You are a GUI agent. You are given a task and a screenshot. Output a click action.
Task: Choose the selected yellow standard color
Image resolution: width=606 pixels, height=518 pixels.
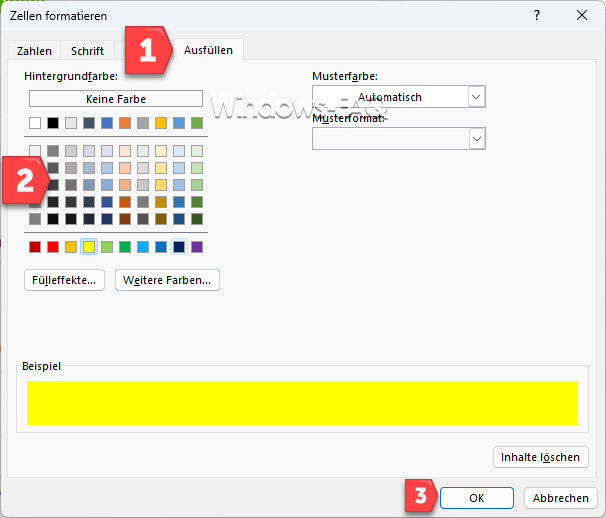89,247
